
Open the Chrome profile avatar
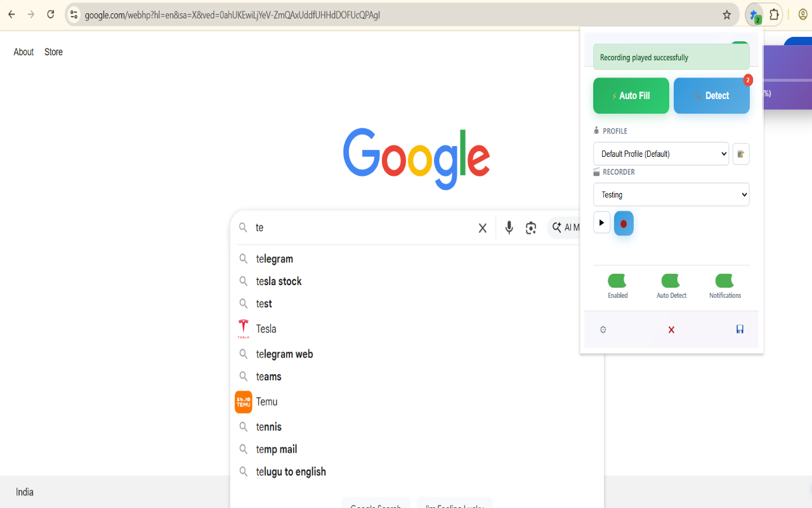(803, 15)
